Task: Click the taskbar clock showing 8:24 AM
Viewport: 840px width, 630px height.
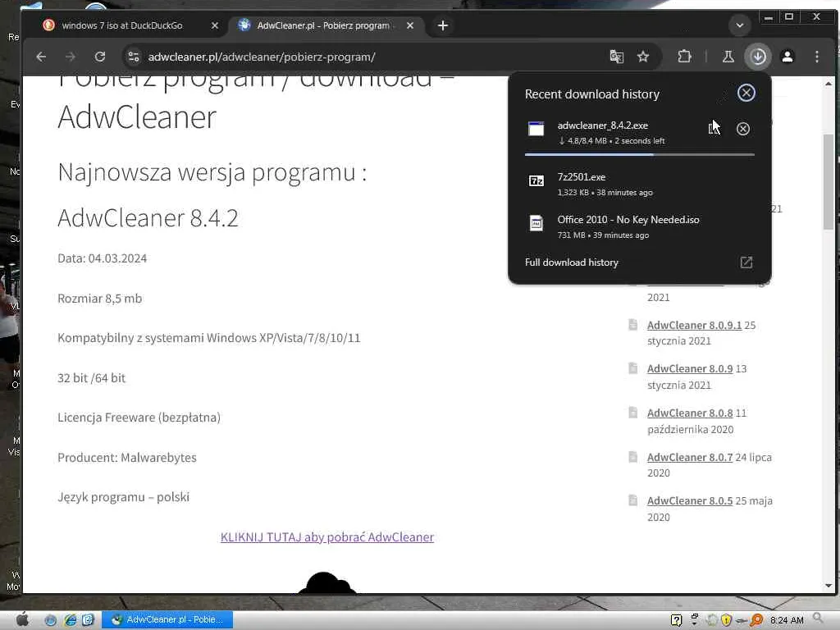Action: 787,620
